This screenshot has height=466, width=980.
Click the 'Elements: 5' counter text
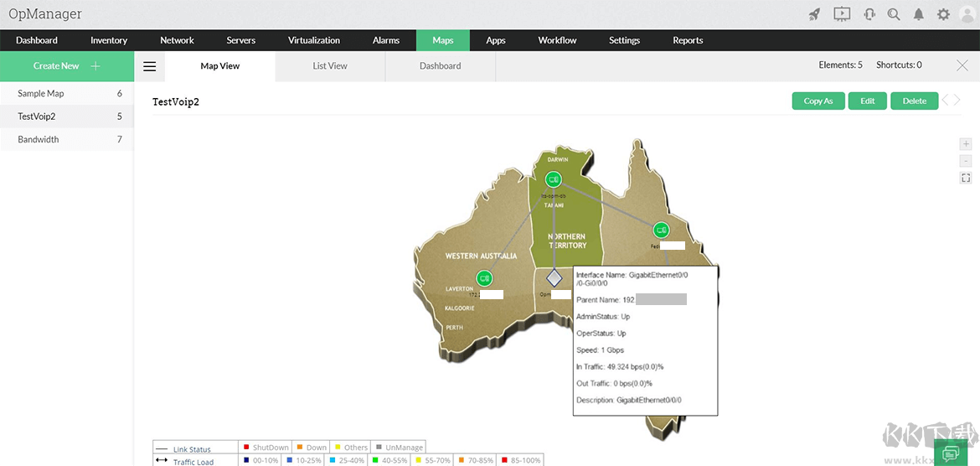(841, 65)
